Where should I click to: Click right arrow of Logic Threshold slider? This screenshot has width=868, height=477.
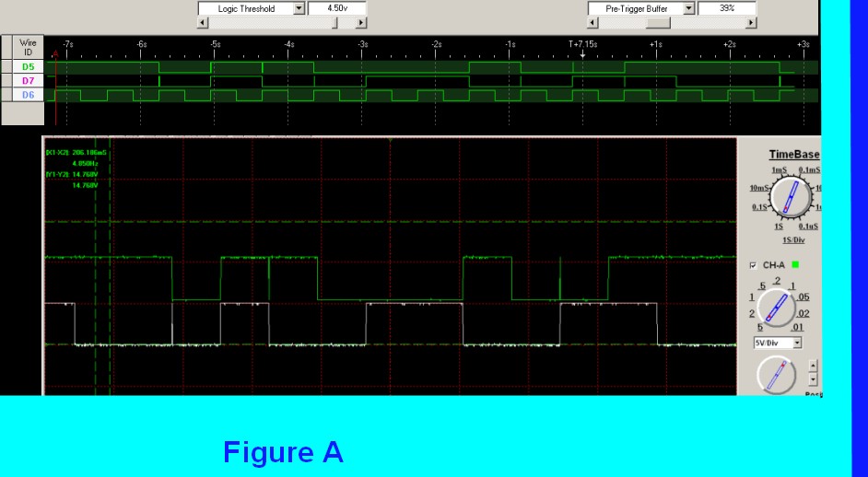[x=361, y=23]
